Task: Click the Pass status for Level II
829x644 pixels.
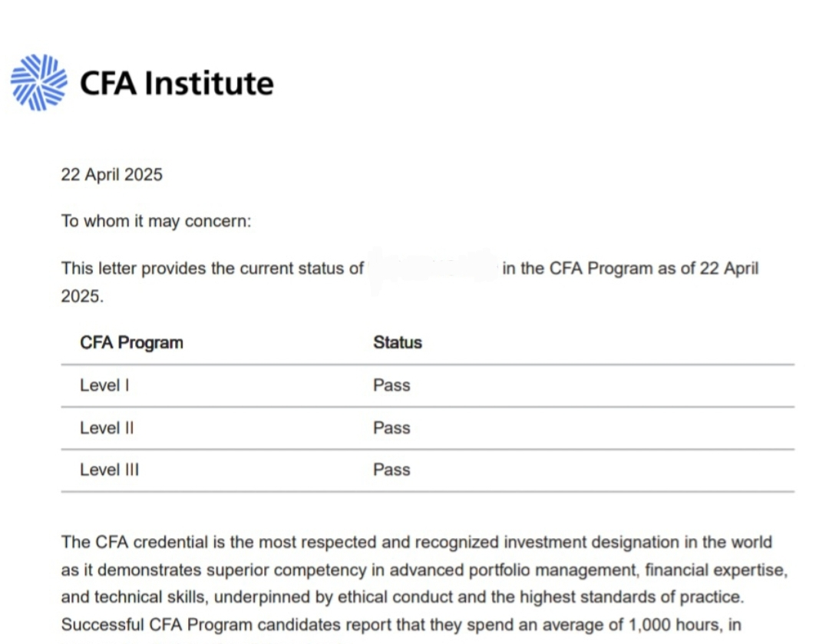Action: point(391,428)
